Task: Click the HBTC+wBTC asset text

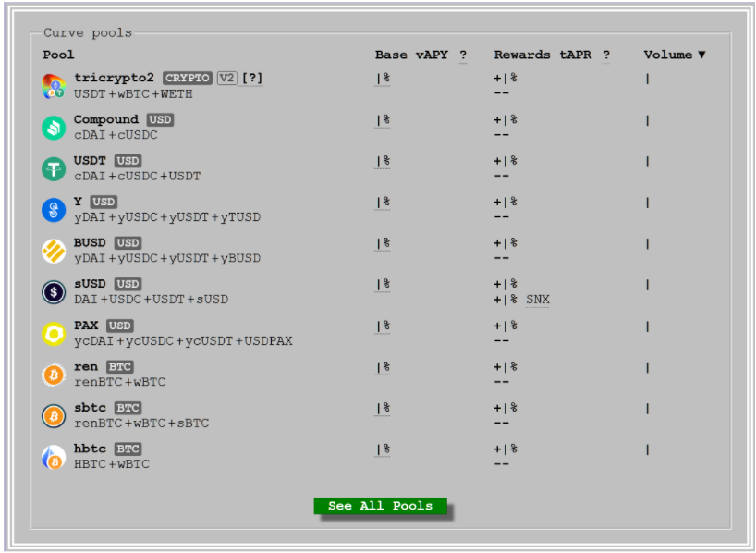Action: (112, 464)
